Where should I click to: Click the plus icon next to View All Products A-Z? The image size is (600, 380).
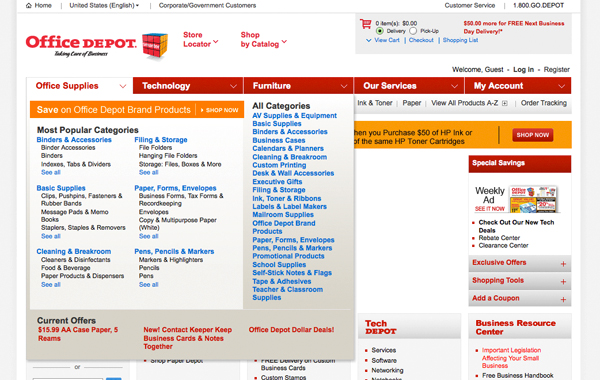point(505,103)
